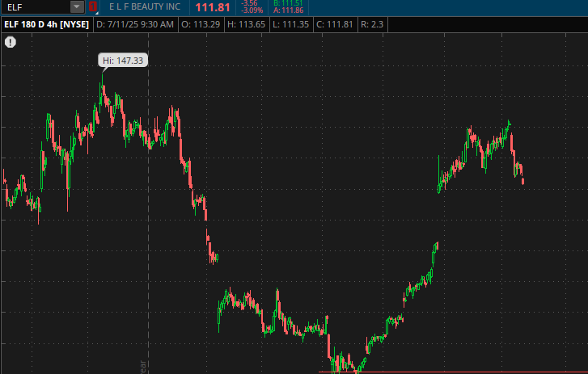Click the percent change -3.09%
Screen dimensions: 588x374
(x=252, y=11)
